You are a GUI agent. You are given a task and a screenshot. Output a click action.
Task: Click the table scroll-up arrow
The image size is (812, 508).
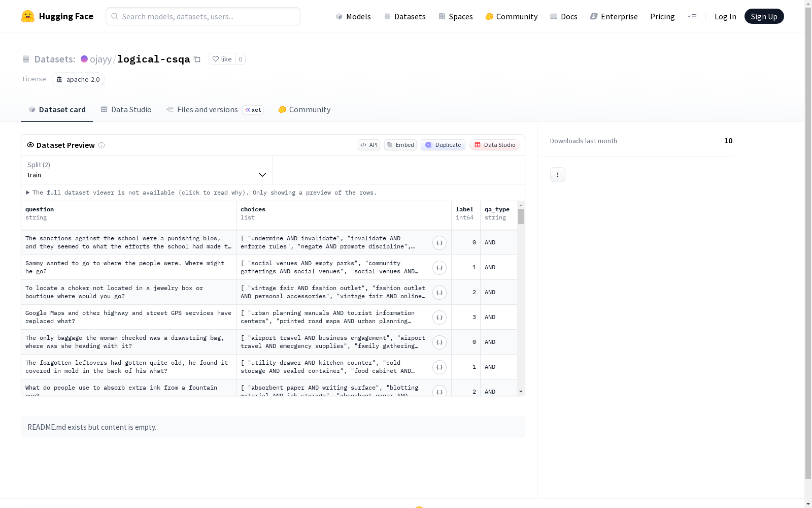521,205
